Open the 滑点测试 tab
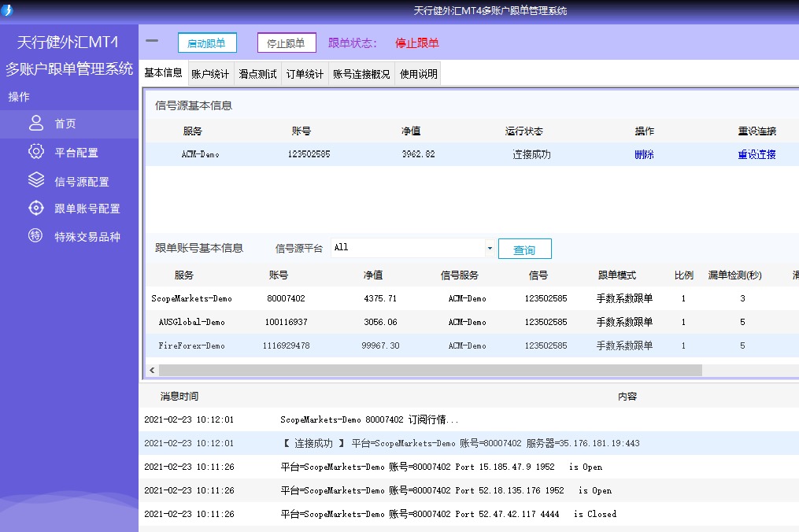Image resolution: width=799 pixels, height=532 pixels. click(x=257, y=74)
